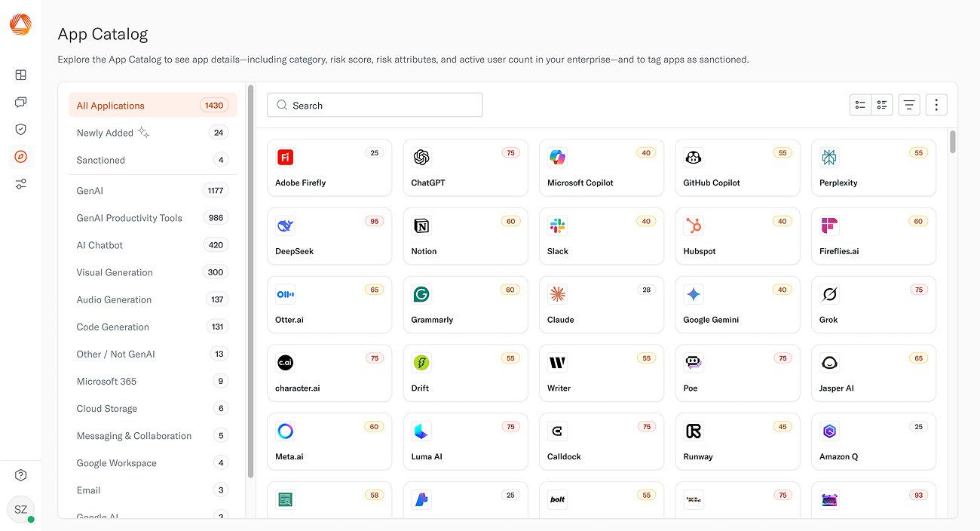Click the orange logo at top left
980x531 pixels.
point(21,25)
